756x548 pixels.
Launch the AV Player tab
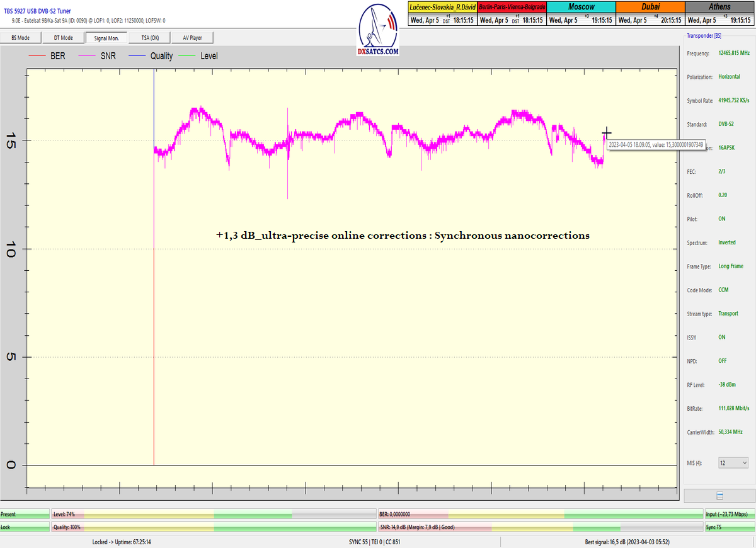pyautogui.click(x=192, y=38)
